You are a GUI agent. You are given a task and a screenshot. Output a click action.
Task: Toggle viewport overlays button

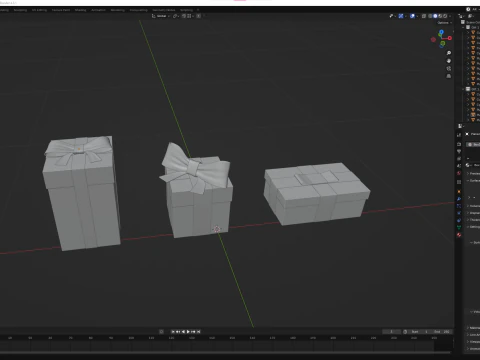tap(412, 16)
